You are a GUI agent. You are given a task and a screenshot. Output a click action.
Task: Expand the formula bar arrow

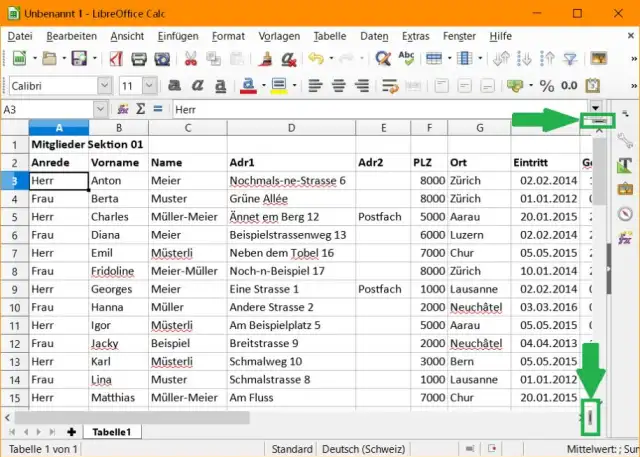coord(596,108)
